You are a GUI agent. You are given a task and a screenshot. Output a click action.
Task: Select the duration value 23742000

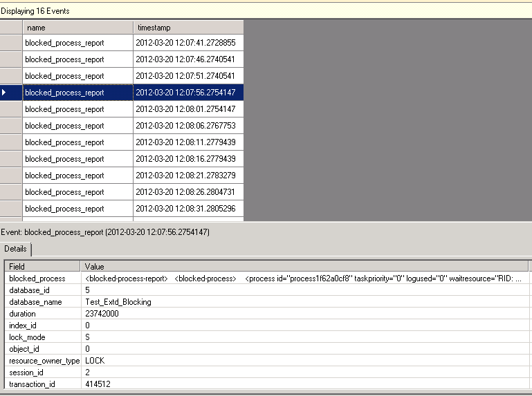(x=100, y=314)
